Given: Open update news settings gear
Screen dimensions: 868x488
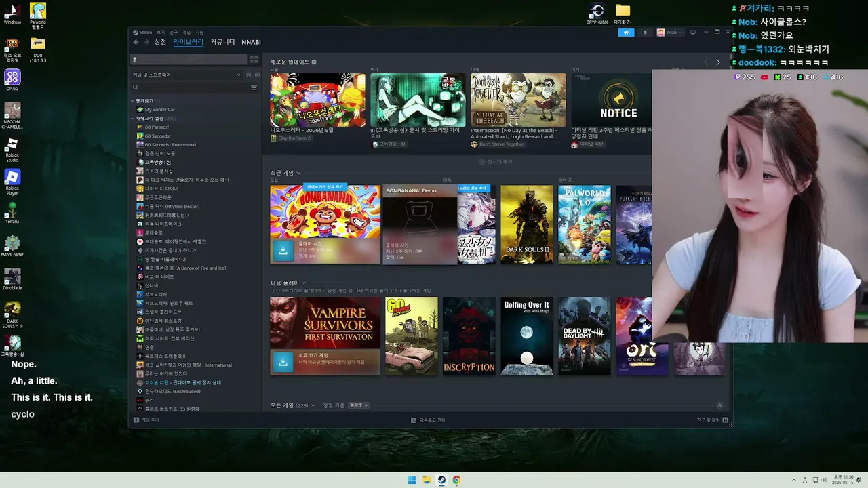Looking at the screenshot, I should click(x=314, y=62).
